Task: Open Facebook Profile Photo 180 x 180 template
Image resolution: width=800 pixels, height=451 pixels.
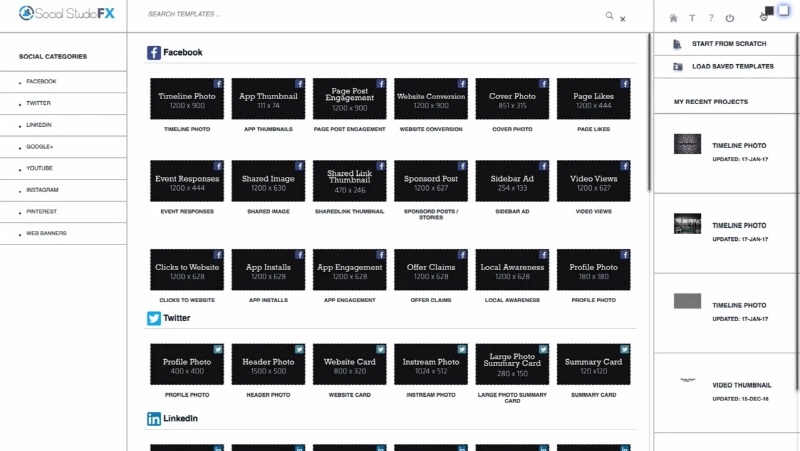Action: [x=593, y=270]
